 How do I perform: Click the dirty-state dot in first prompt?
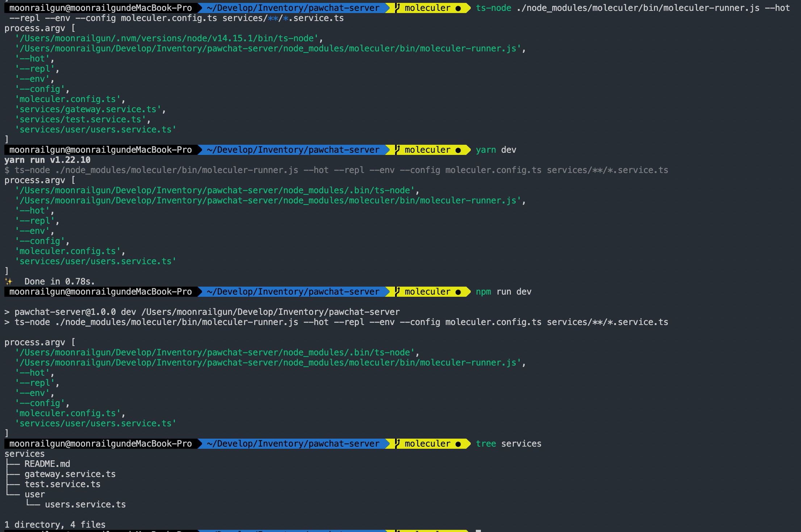pos(458,8)
